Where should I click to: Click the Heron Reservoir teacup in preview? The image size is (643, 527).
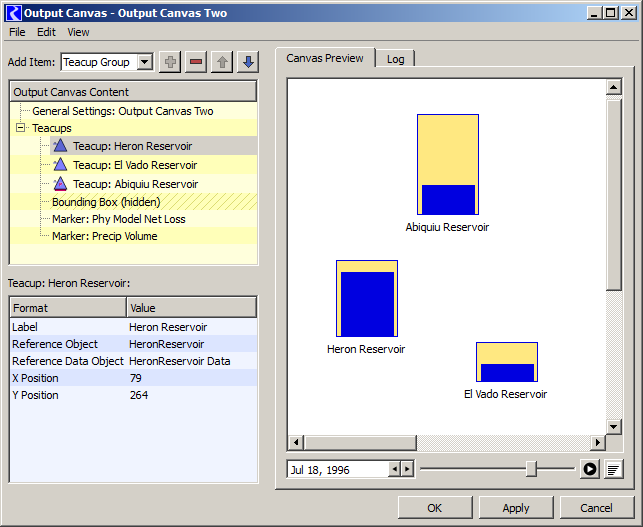pos(367,299)
